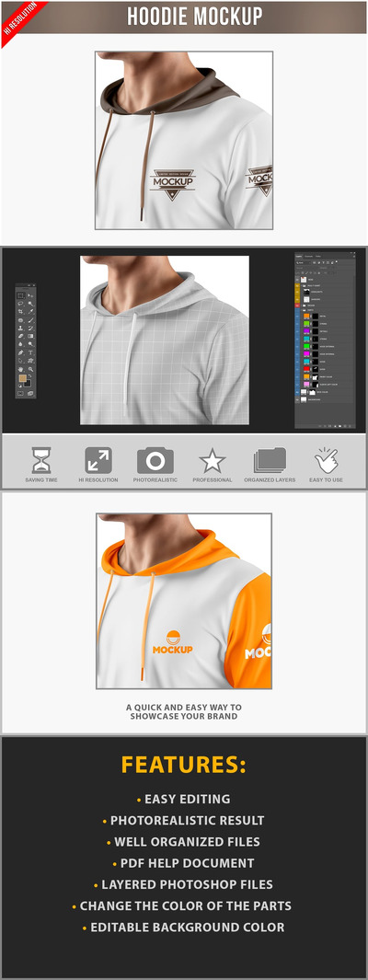Select the Pen tool
Screen dimensions: 368x980
click(x=20, y=352)
